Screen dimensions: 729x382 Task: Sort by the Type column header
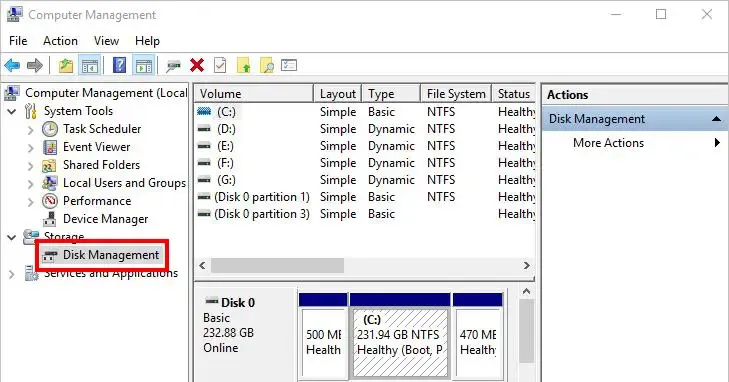tap(391, 93)
